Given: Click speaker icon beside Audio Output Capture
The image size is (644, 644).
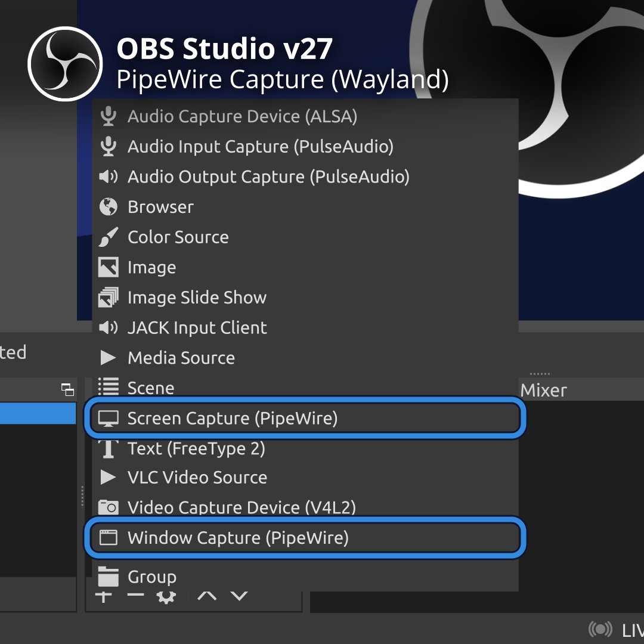Looking at the screenshot, I should click(109, 177).
